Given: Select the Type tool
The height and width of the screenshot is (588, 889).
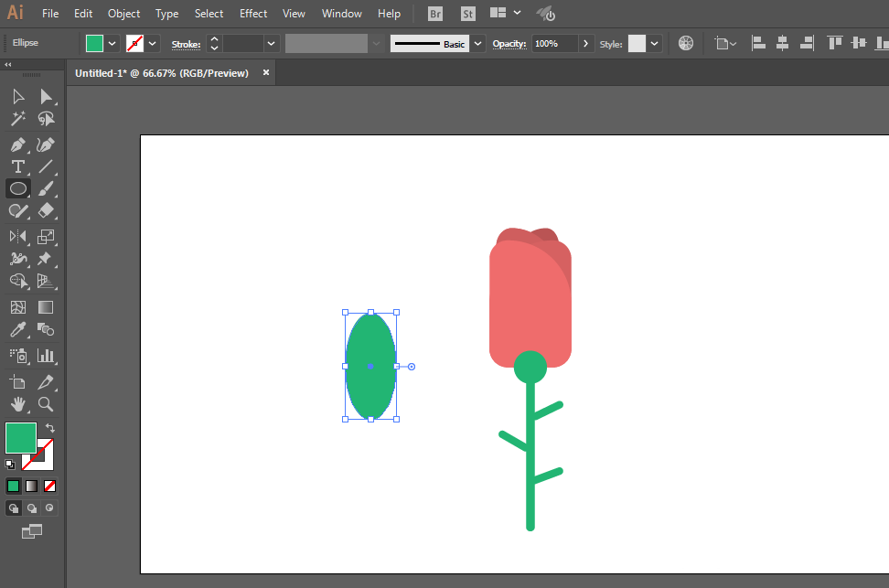Looking at the screenshot, I should point(18,166).
